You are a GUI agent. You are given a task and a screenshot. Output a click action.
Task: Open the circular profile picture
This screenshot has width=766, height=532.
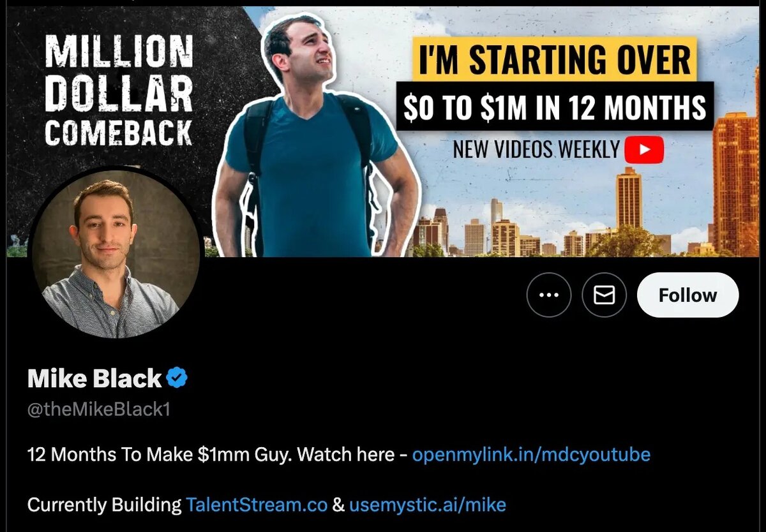pyautogui.click(x=116, y=255)
